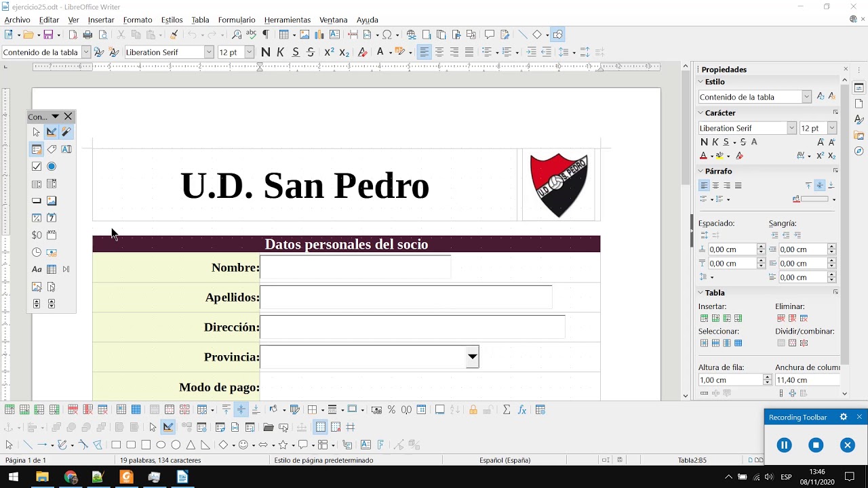Click the Español (España) language in status bar
The image size is (868, 488).
[x=505, y=460]
